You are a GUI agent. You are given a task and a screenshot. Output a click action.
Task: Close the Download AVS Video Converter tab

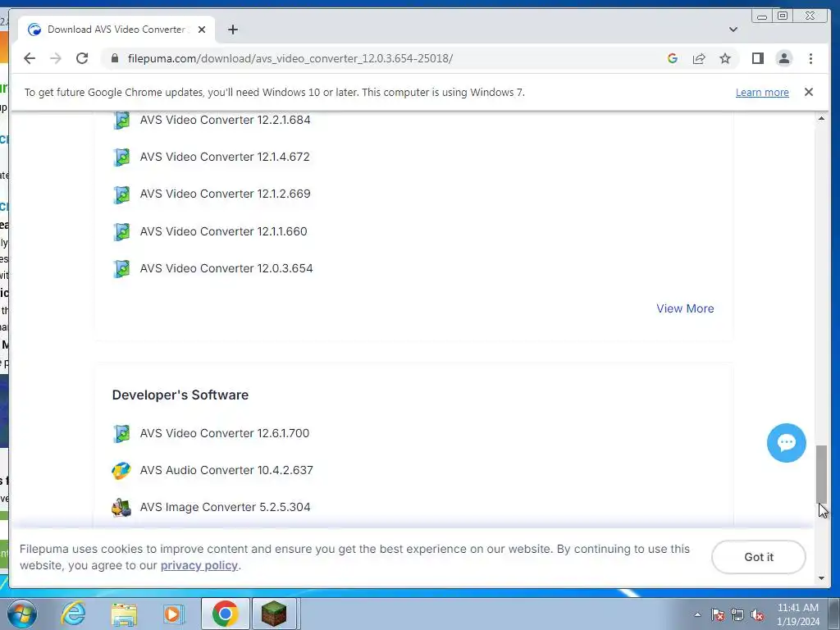(x=202, y=30)
